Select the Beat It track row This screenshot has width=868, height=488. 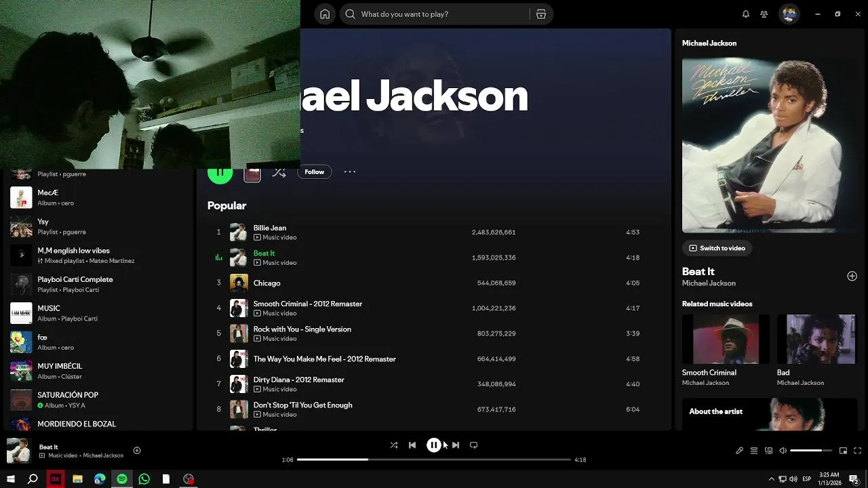click(x=434, y=258)
